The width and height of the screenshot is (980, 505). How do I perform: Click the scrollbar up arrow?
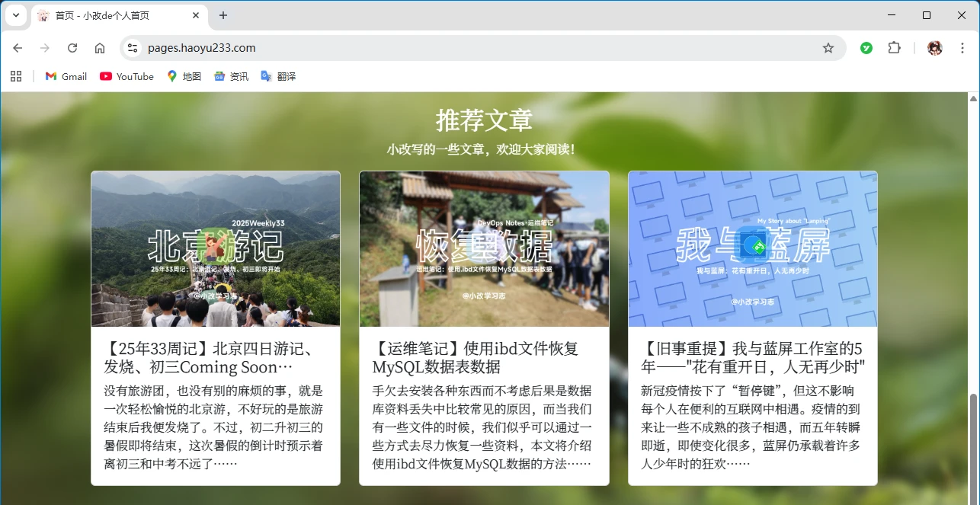tap(973, 99)
